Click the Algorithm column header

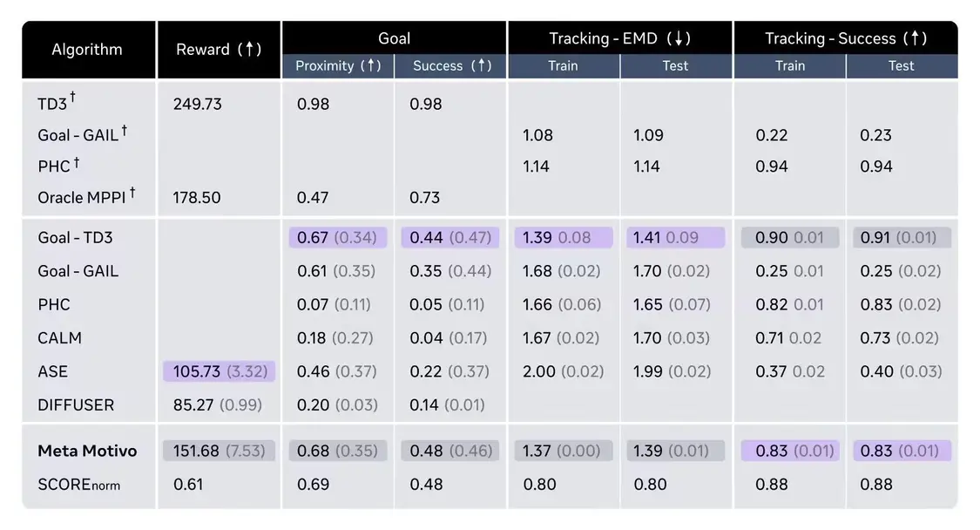pyautogui.click(x=87, y=50)
